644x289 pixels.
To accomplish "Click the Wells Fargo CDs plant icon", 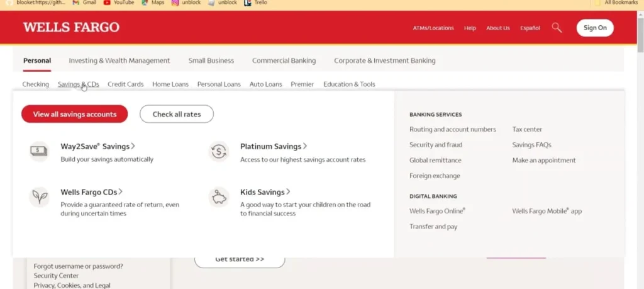I will pos(39,197).
